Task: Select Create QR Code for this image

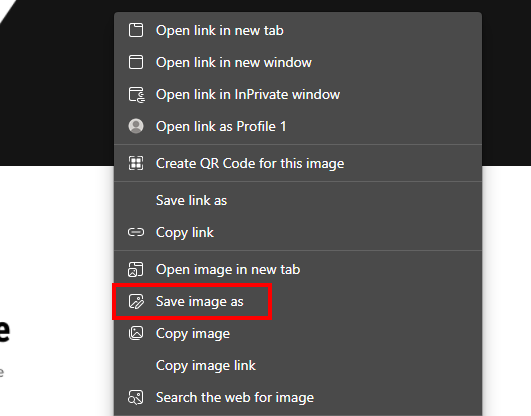Action: [x=298, y=163]
